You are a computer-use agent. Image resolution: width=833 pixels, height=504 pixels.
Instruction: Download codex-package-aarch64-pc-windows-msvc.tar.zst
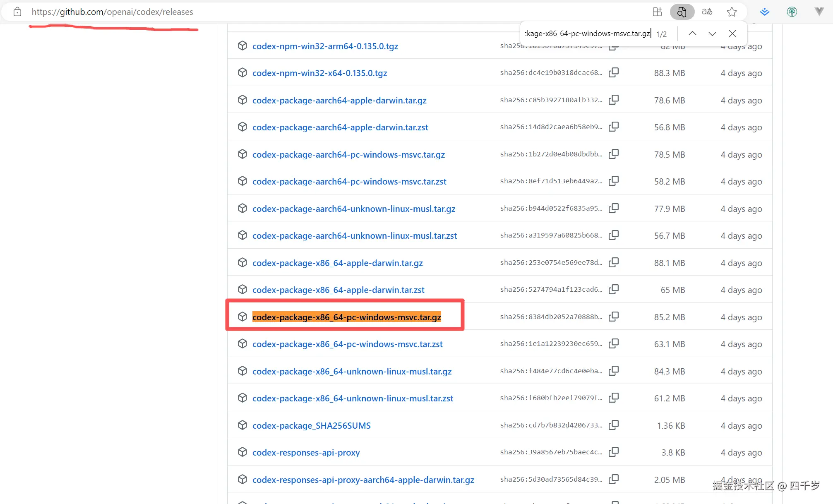click(x=349, y=181)
